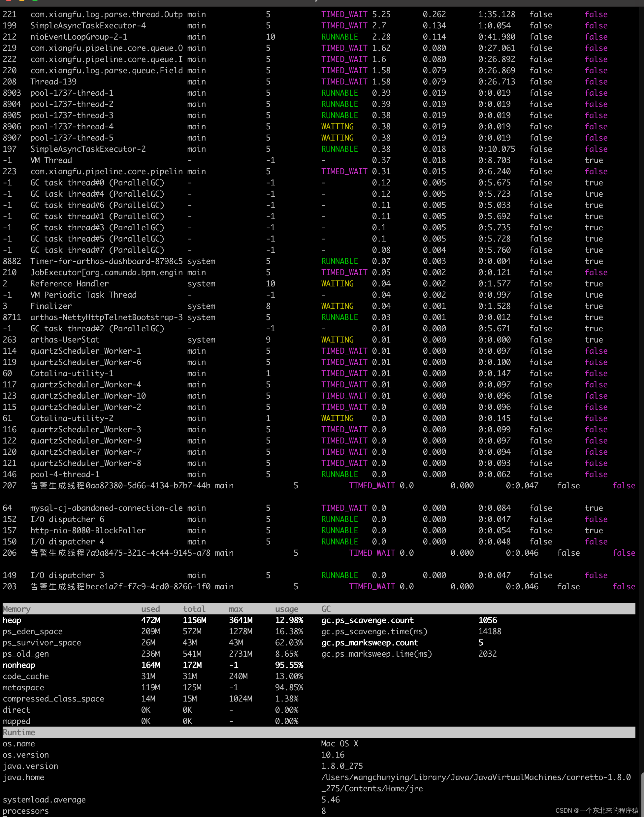Image resolution: width=644 pixels, height=817 pixels.
Task: Click nonheap usage value 95.55%
Action: (x=289, y=665)
